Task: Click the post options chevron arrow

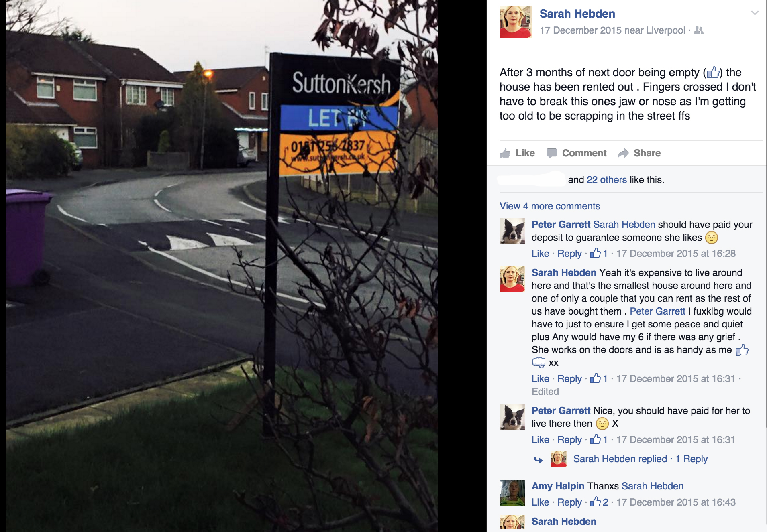Action: pyautogui.click(x=755, y=13)
